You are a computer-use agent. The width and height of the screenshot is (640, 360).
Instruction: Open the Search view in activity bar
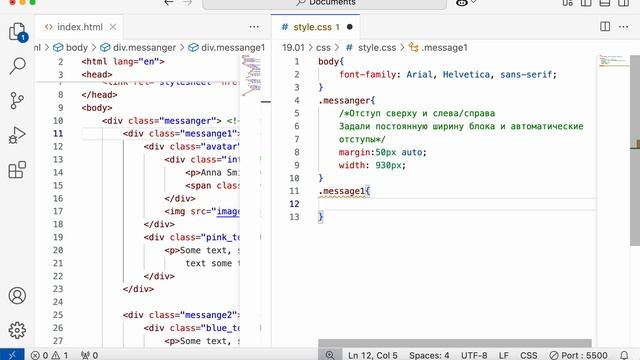point(17,66)
